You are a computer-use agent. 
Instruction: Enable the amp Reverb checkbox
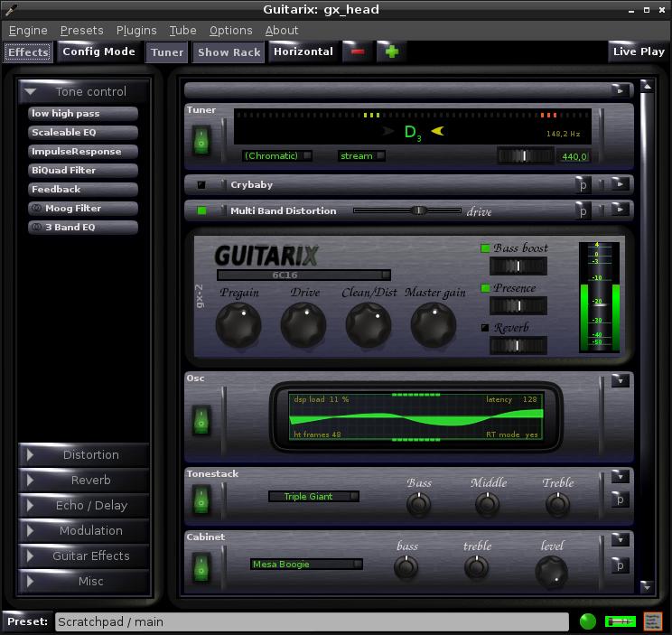485,328
